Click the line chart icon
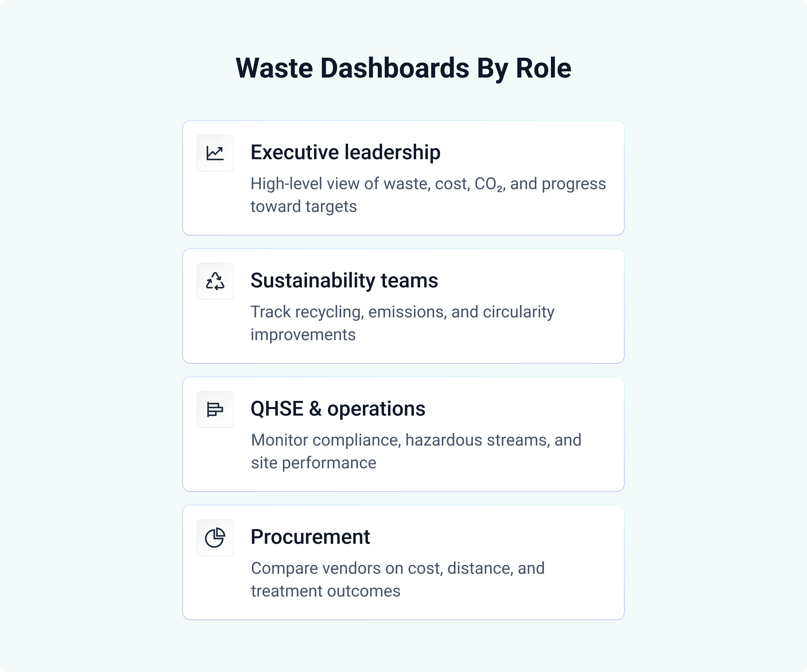This screenshot has width=807, height=672. click(x=215, y=153)
